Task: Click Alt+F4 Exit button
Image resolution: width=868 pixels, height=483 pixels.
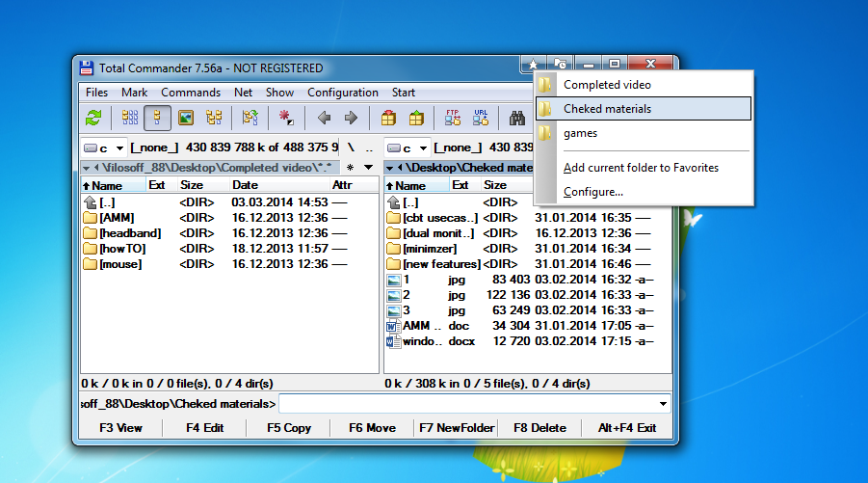Action: [626, 428]
